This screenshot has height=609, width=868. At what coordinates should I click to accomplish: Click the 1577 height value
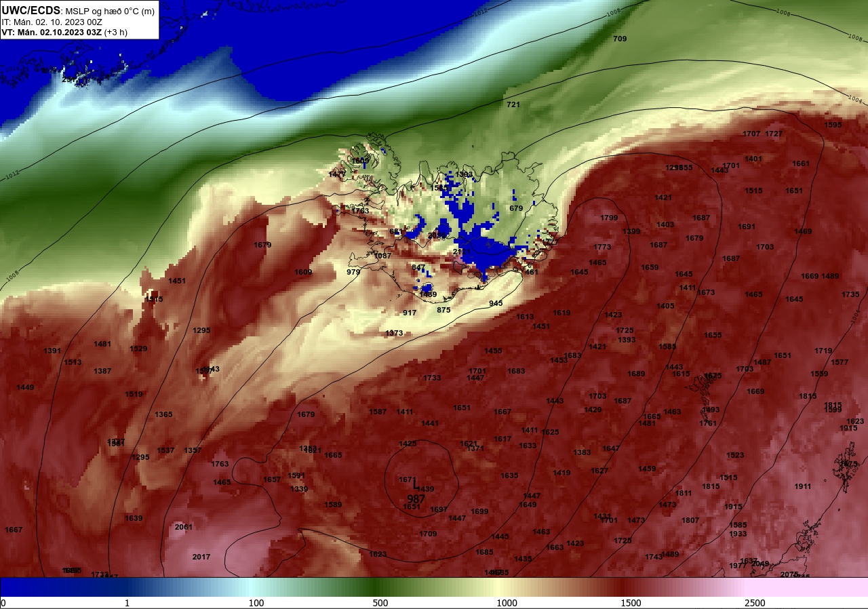(x=840, y=362)
